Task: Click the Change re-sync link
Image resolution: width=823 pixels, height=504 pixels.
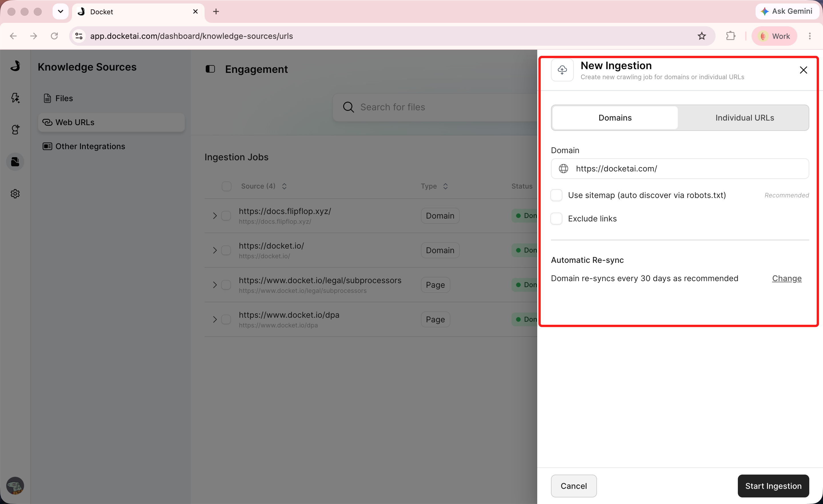Action: click(787, 279)
